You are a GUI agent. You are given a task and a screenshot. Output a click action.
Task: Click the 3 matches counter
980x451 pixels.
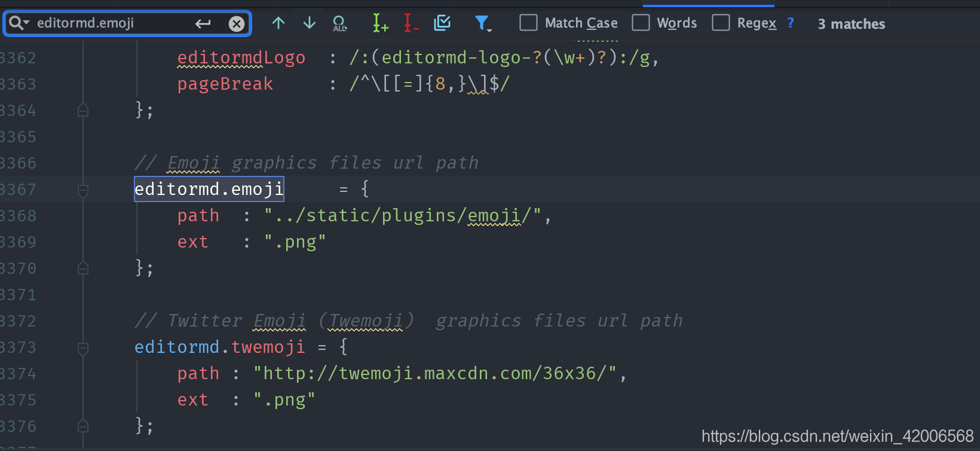pos(852,24)
